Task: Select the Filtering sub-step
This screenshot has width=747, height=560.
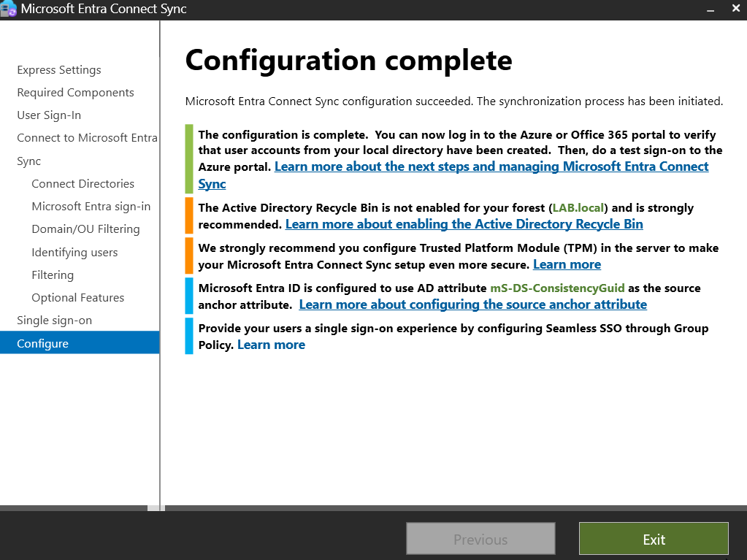Action: (53, 275)
